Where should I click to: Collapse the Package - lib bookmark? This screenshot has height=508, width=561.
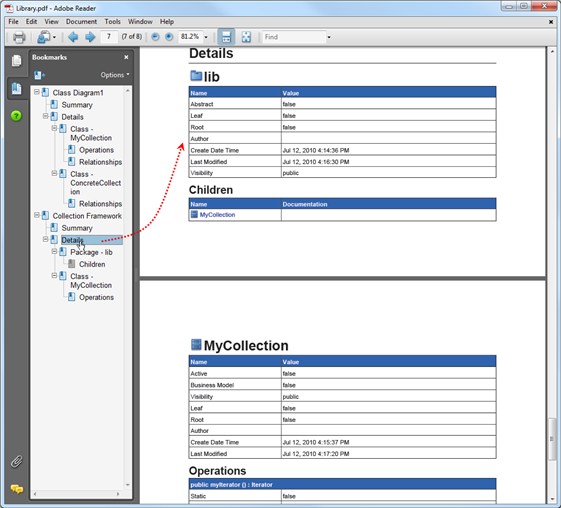tap(54, 251)
